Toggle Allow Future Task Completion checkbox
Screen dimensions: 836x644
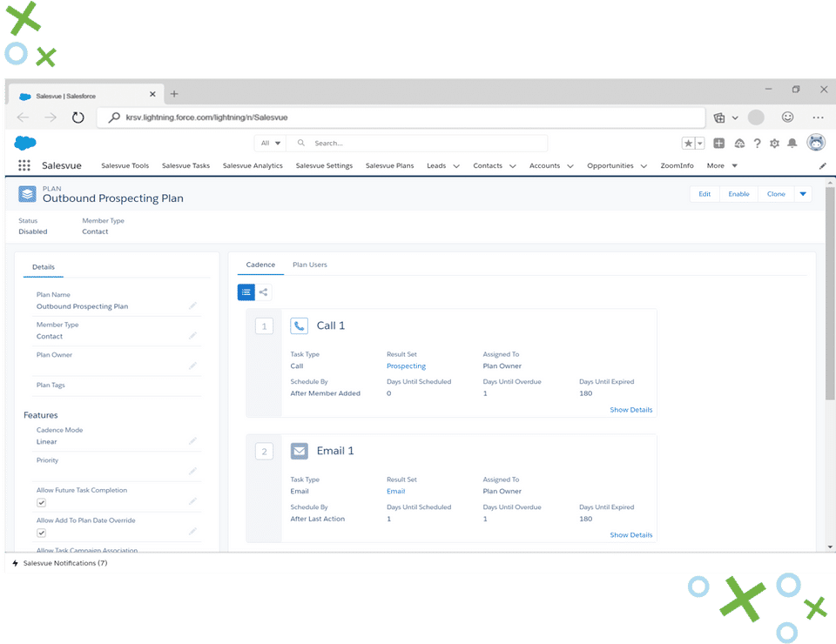(x=41, y=502)
